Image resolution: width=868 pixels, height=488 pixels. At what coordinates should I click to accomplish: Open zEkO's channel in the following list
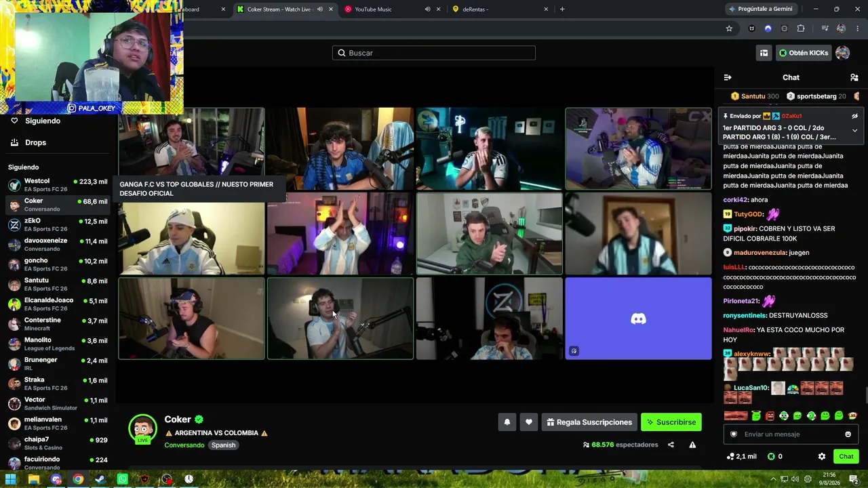(x=58, y=225)
